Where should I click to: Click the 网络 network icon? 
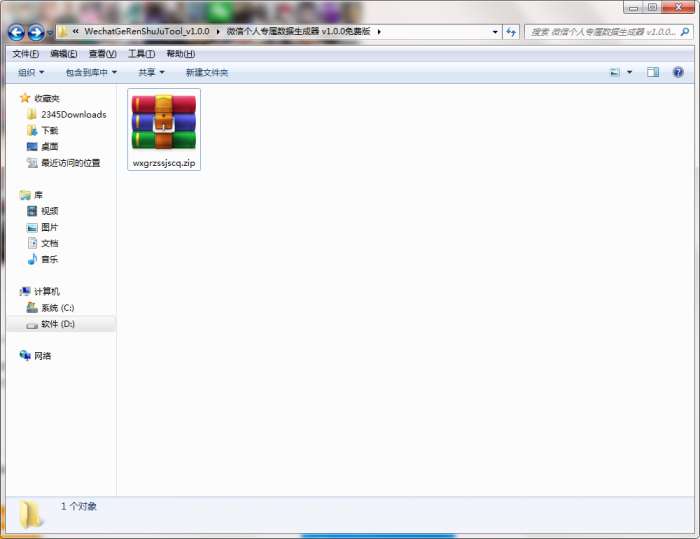25,355
